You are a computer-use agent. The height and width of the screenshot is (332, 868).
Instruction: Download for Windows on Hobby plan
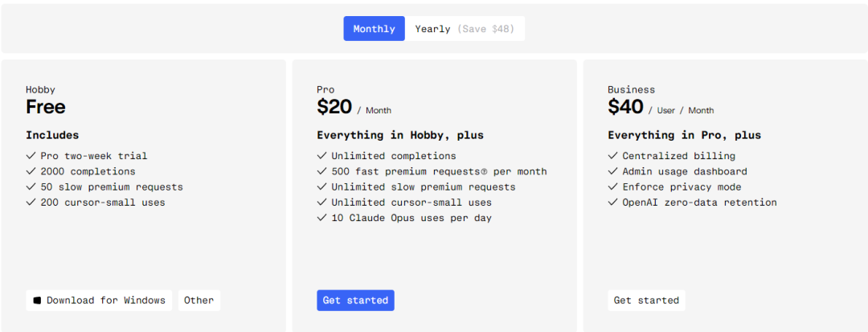(x=99, y=301)
